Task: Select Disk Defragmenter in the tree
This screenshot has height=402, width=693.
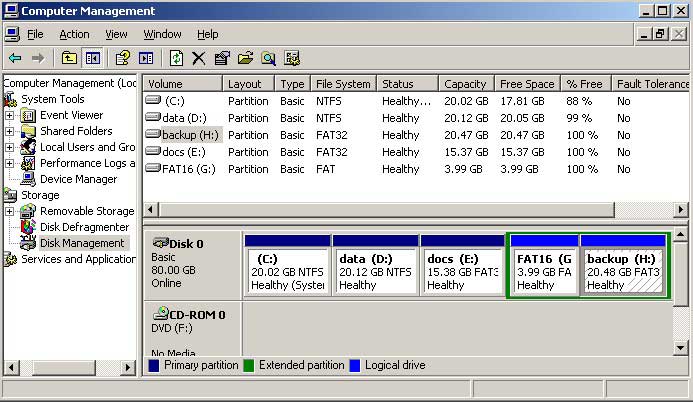Action: click(x=82, y=227)
